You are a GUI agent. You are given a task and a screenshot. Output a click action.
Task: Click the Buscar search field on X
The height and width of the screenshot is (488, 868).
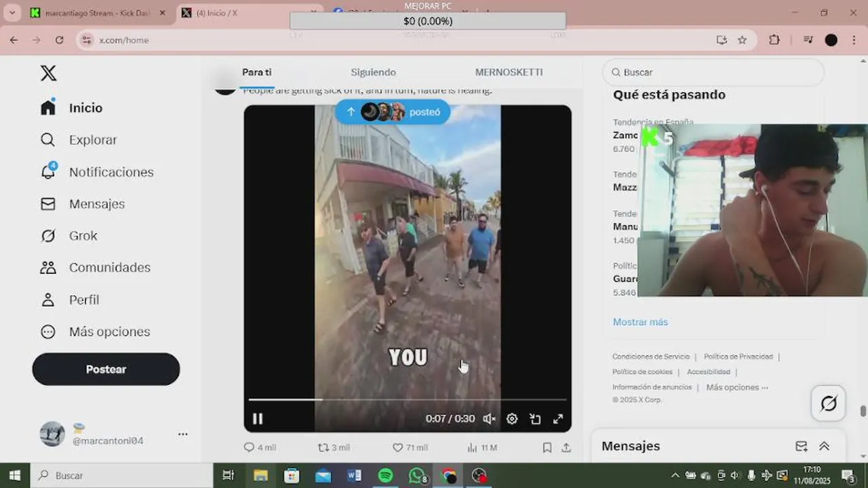pos(713,72)
